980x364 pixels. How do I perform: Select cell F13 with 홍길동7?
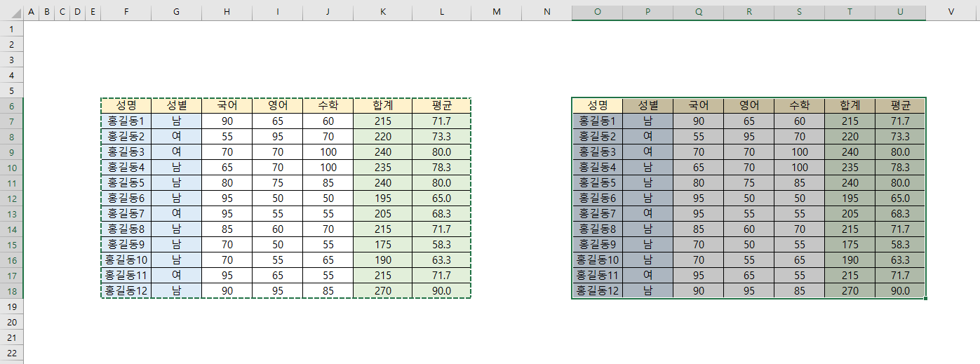click(126, 213)
